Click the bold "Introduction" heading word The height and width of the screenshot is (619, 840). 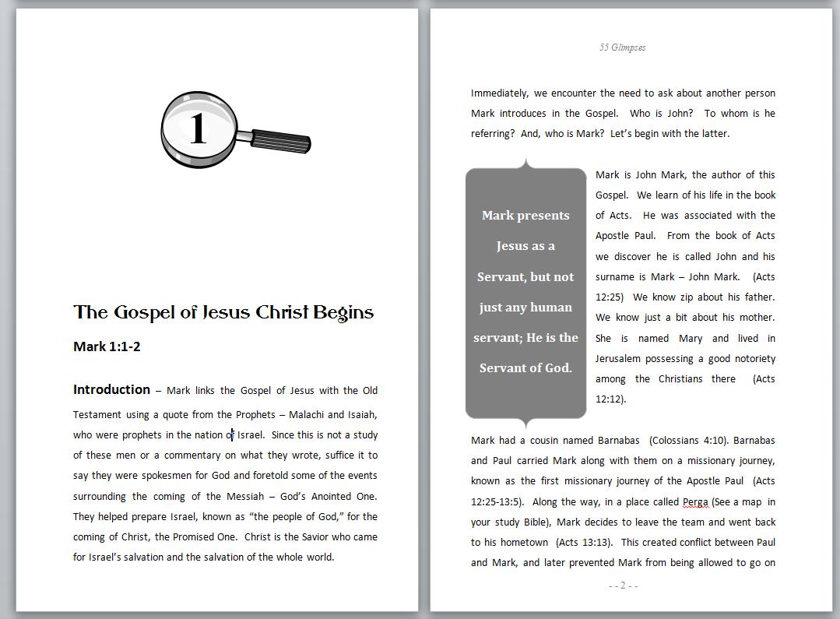[111, 389]
